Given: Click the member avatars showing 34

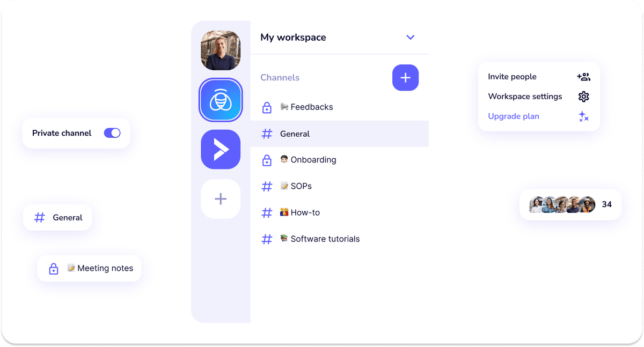Looking at the screenshot, I should [570, 204].
